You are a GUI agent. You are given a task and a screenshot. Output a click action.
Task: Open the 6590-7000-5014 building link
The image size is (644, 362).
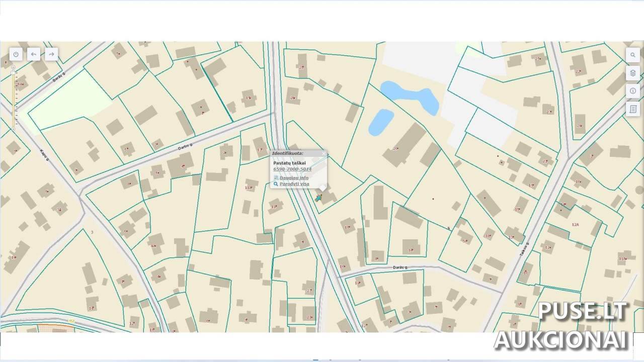(x=292, y=169)
